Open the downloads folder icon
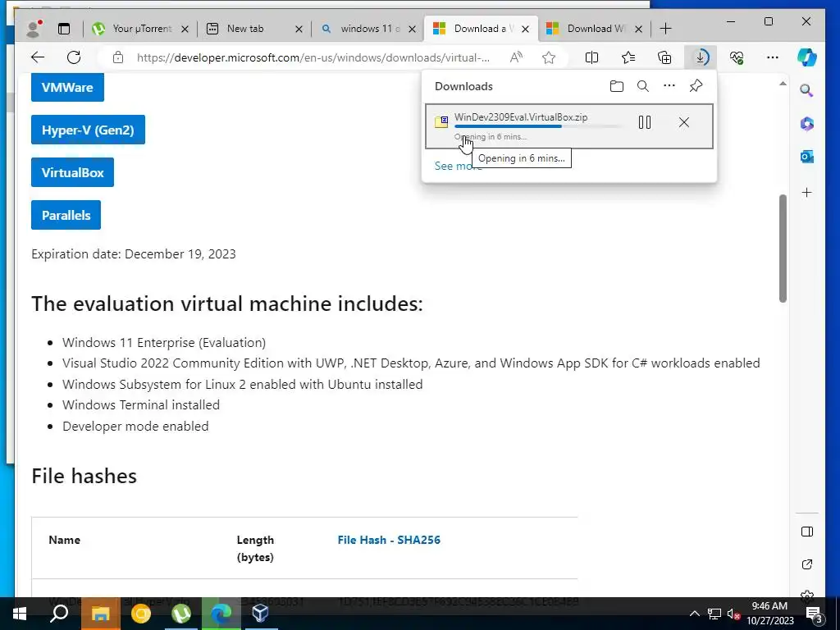Image resolution: width=840 pixels, height=630 pixels. click(x=617, y=86)
